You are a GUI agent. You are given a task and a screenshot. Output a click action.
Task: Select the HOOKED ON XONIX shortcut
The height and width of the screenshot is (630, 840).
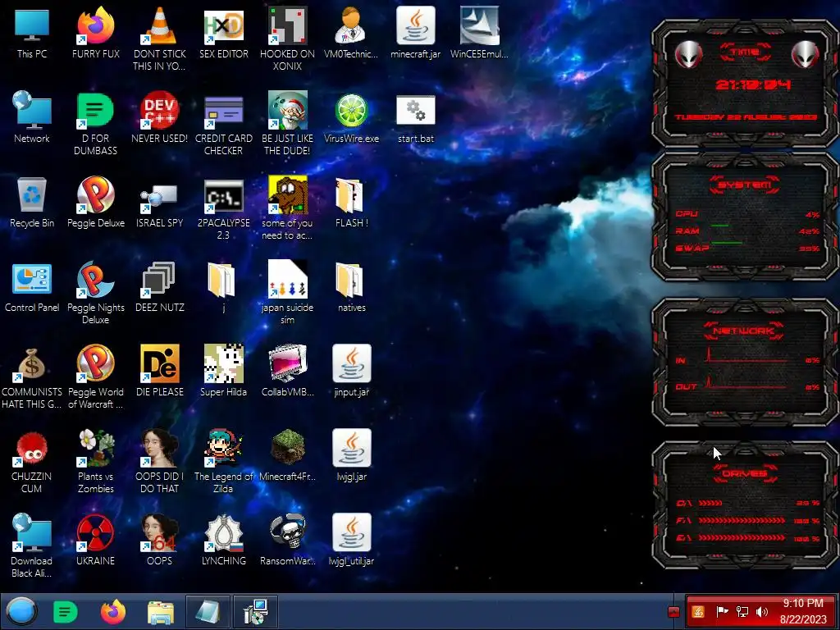click(287, 38)
